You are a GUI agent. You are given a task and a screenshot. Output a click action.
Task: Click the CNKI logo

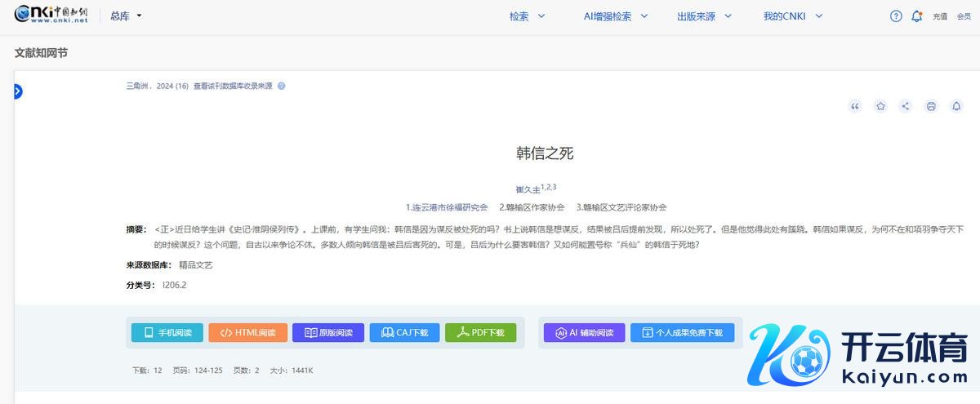(x=51, y=16)
